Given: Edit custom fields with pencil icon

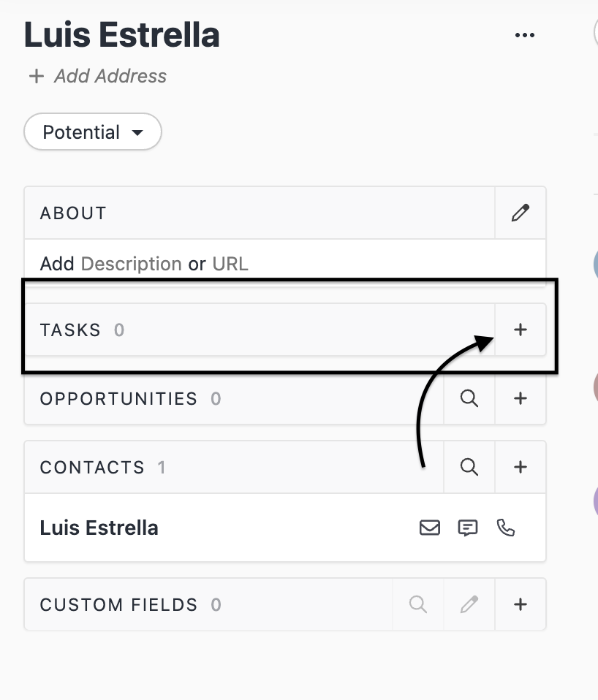Looking at the screenshot, I should [x=469, y=604].
